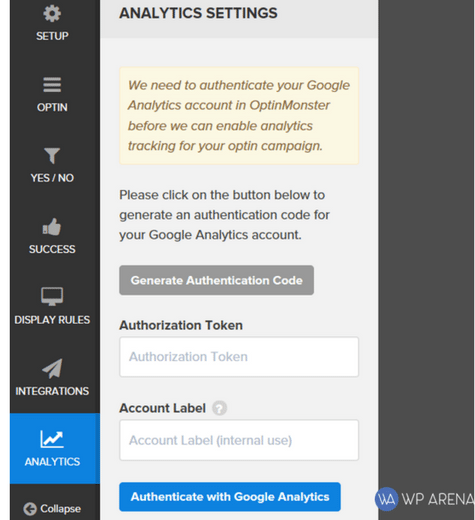Collapse the sidebar via Collapse text
Screen dimensions: 475x520
60,509
